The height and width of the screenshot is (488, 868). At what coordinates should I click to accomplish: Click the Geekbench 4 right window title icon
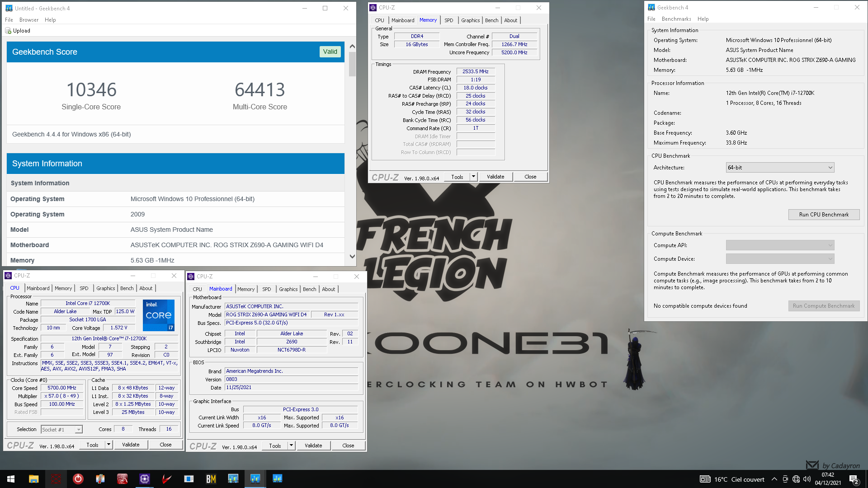[x=651, y=7]
